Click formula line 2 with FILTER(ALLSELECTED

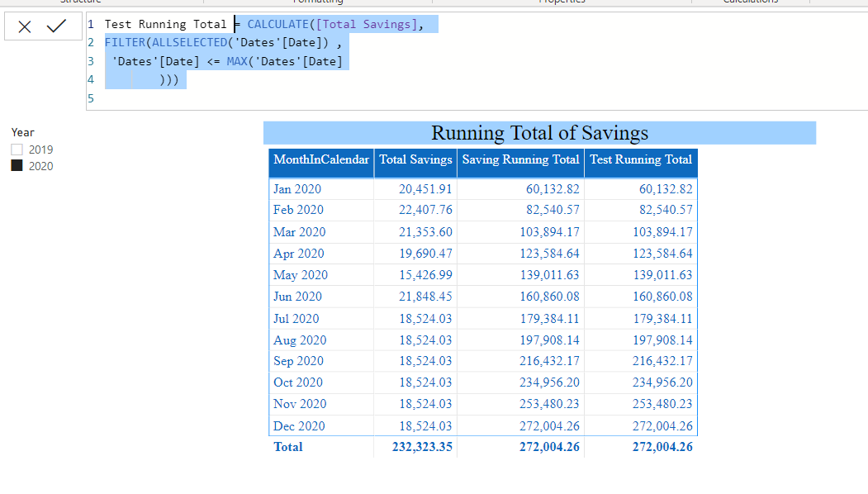click(223, 43)
